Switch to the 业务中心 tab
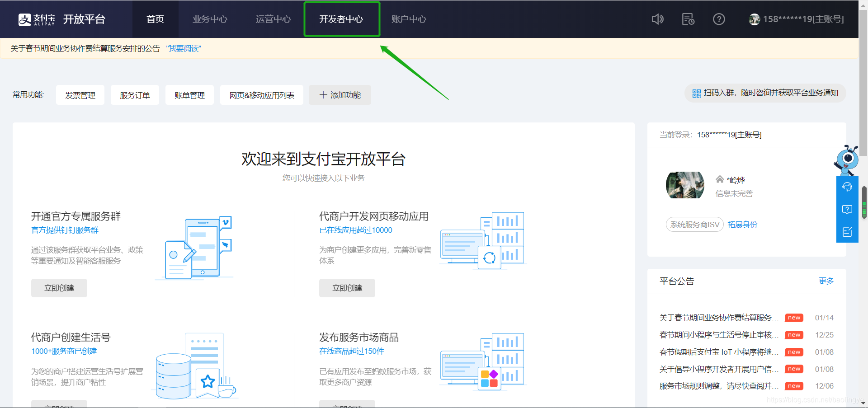The width and height of the screenshot is (868, 408). [210, 19]
